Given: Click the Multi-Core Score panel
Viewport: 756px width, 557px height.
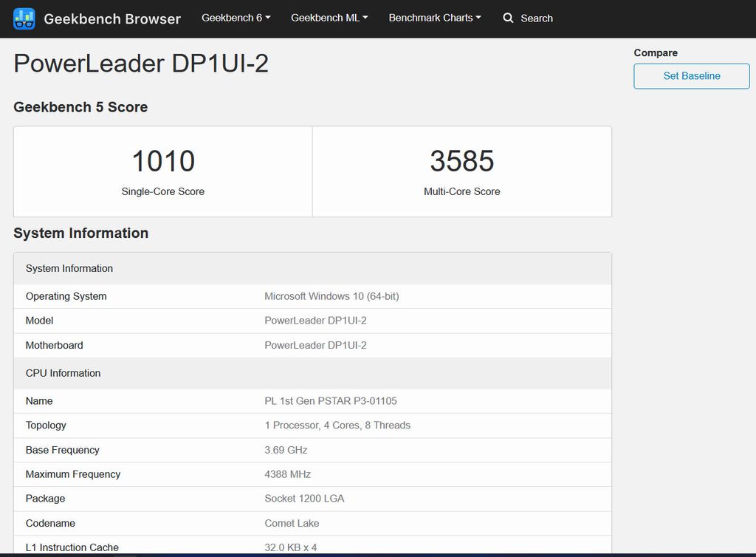Looking at the screenshot, I should coord(462,171).
